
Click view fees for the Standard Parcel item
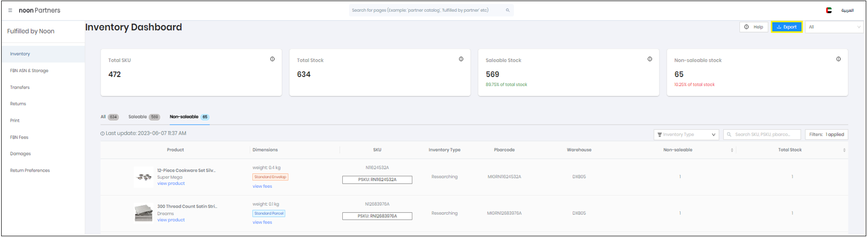tap(262, 222)
